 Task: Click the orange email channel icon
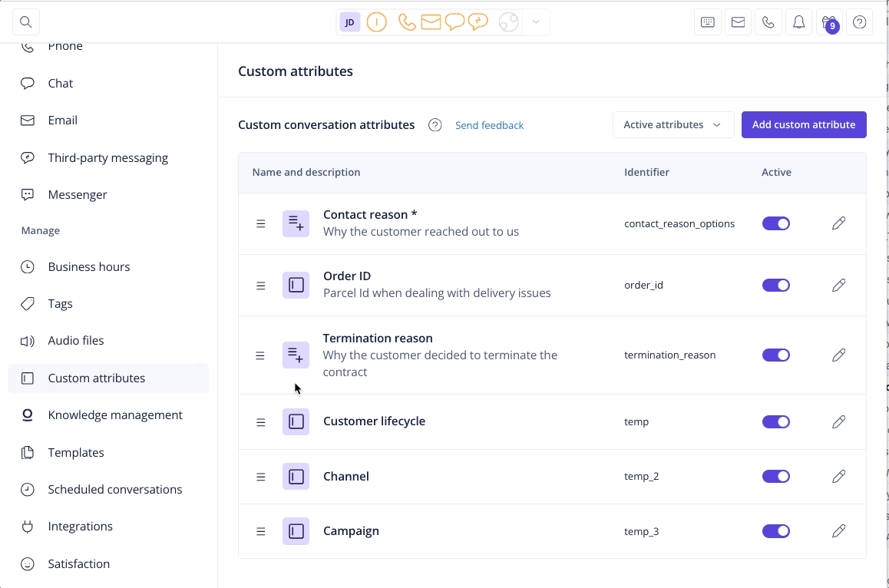[x=431, y=22]
